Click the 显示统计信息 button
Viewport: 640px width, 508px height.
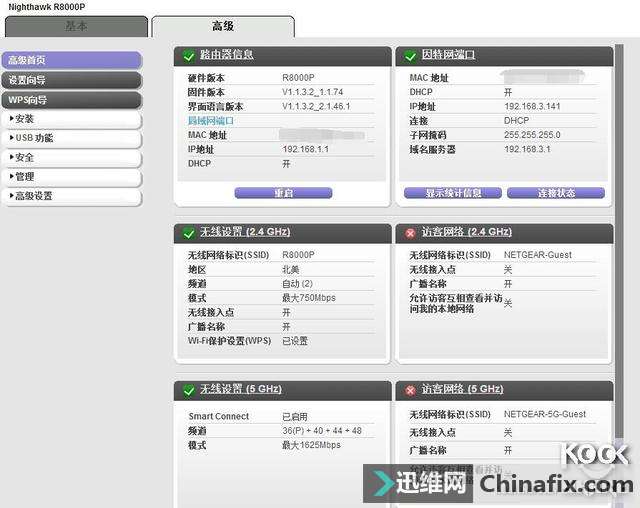pos(453,193)
